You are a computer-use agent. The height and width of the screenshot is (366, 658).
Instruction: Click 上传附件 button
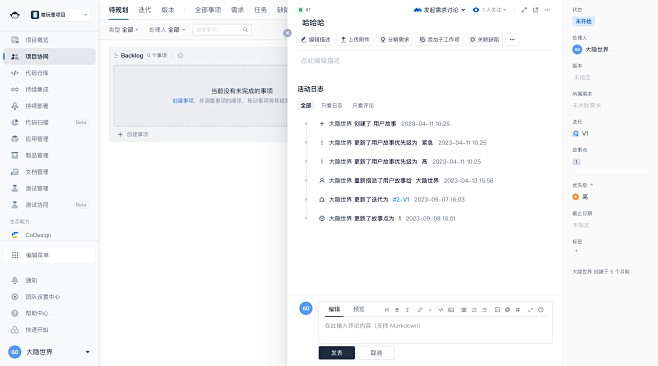click(x=355, y=39)
